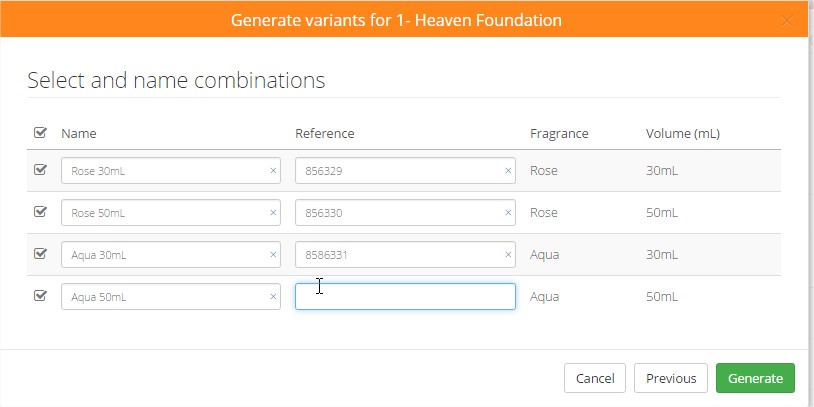Image resolution: width=814 pixels, height=407 pixels.
Task: Go back with the Previous button
Action: coord(671,378)
